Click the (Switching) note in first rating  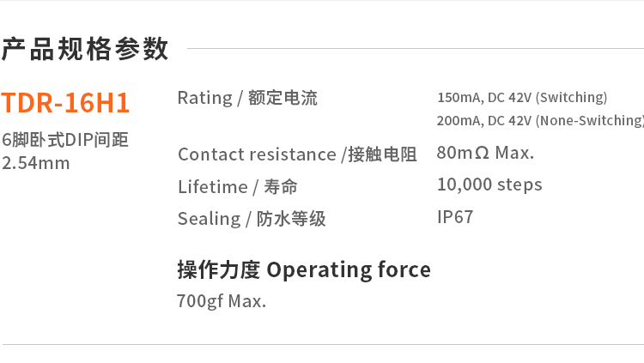[x=571, y=98]
